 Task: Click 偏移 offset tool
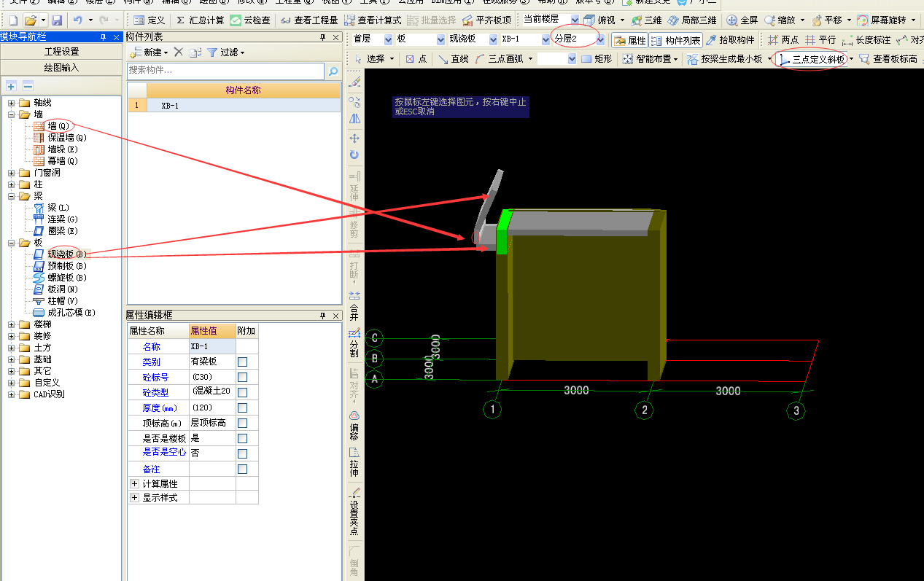coord(354,426)
